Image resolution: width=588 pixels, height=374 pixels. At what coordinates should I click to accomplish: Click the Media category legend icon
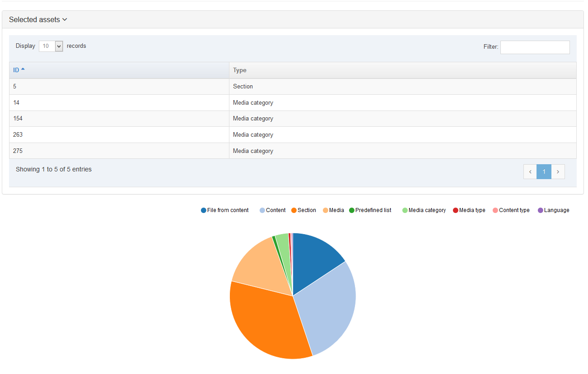pos(405,210)
